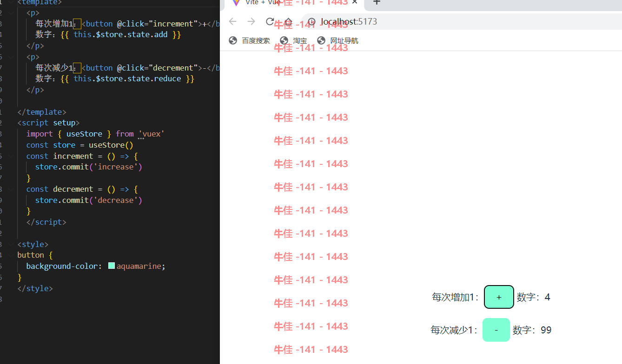Click the globe icon of 百度搜索 bookmark
The height and width of the screenshot is (364, 622).
point(233,40)
